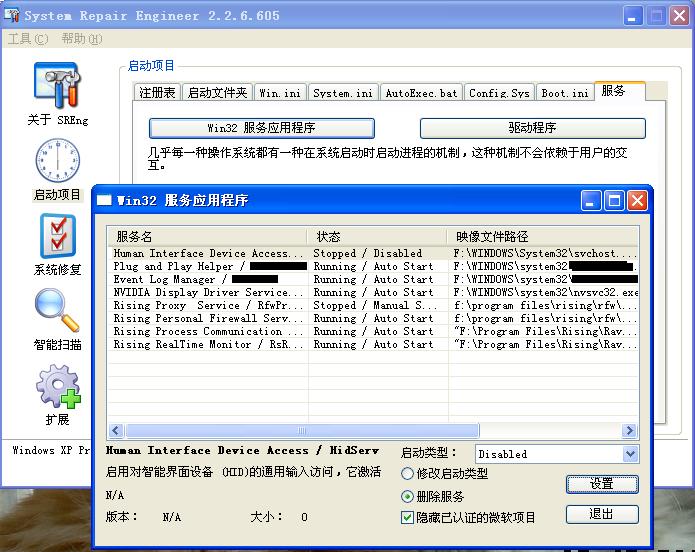Close the System Repair Engineer main window
This screenshot has width=695, height=552.
pos(679,16)
